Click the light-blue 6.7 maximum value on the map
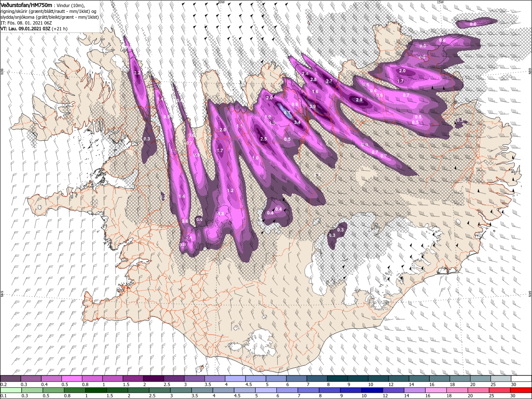 click(287, 113)
